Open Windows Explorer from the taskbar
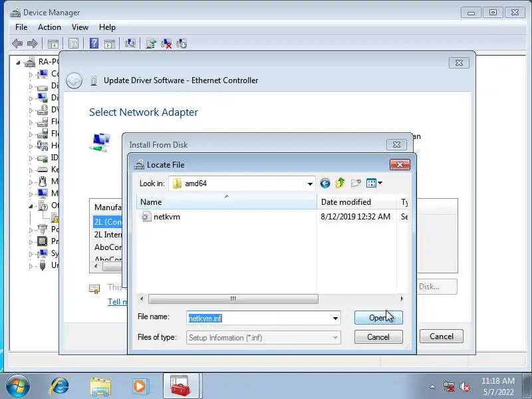The image size is (532, 399). (x=100, y=386)
